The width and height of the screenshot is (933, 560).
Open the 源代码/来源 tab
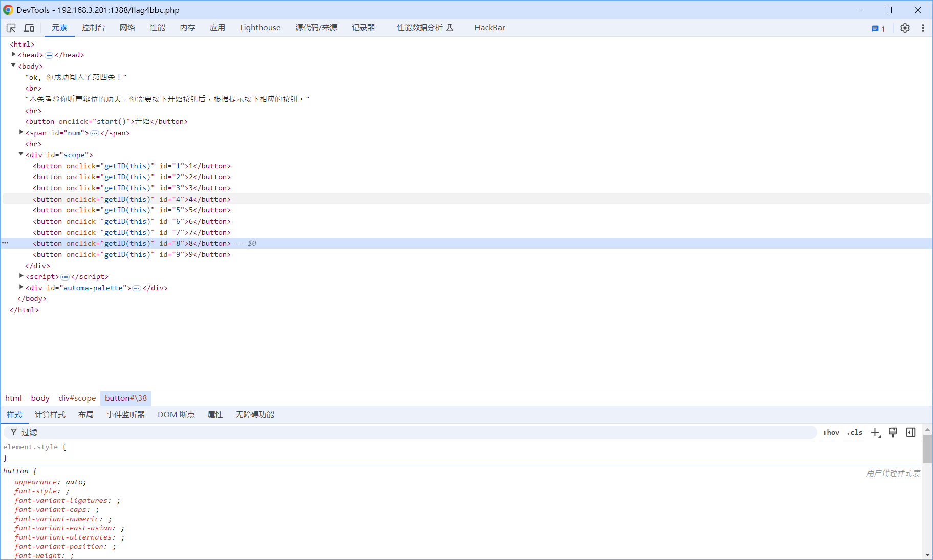point(316,28)
